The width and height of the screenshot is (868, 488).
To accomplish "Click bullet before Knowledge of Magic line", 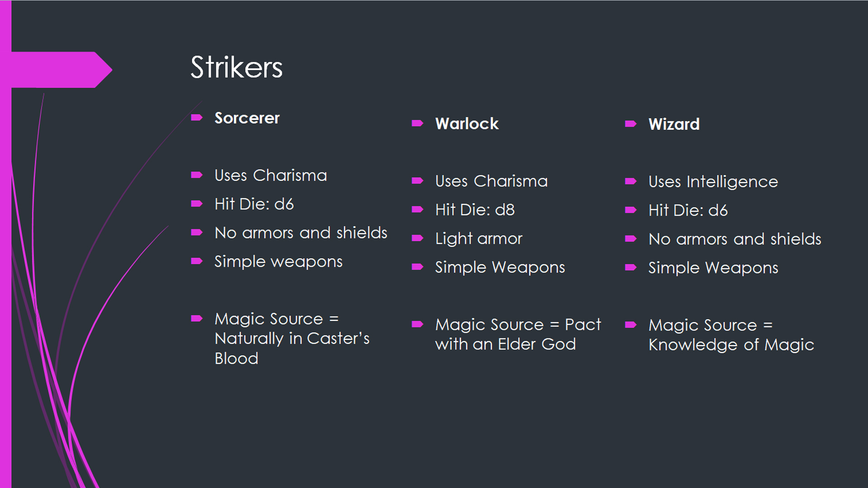I will point(631,325).
